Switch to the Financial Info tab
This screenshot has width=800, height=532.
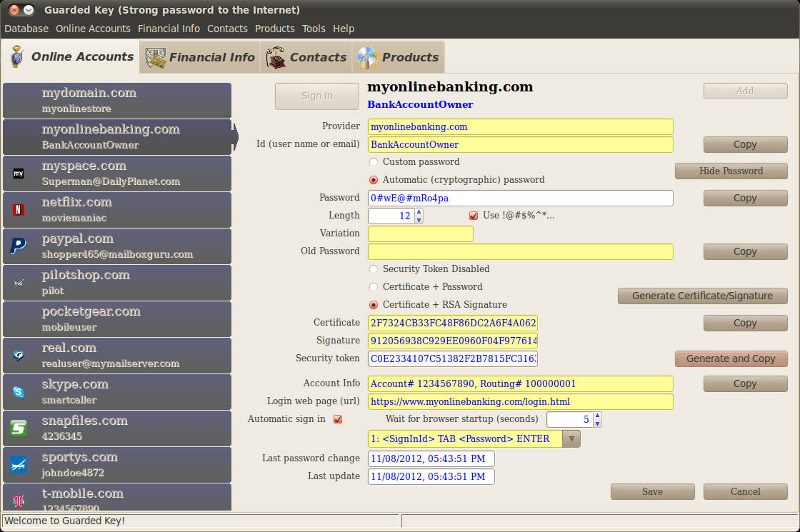(200, 57)
